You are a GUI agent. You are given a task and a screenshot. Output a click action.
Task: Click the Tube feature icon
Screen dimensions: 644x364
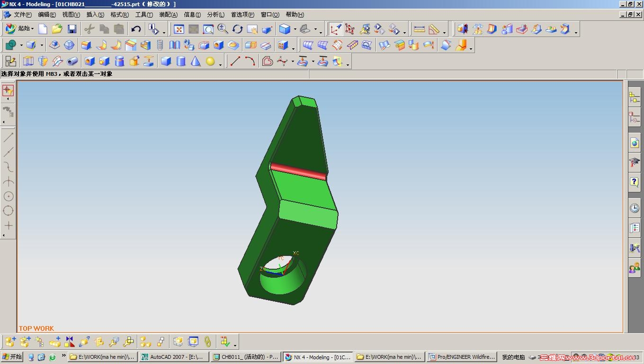pyautogui.click(x=72, y=61)
